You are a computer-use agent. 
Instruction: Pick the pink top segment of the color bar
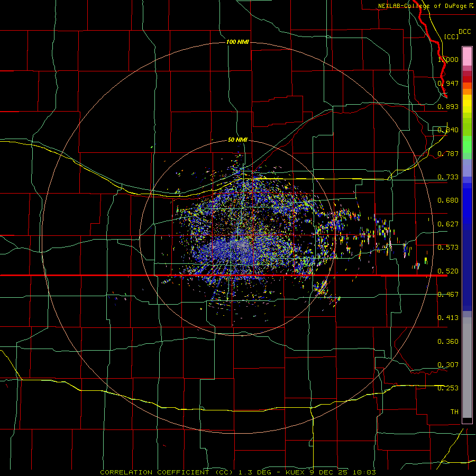467,57
